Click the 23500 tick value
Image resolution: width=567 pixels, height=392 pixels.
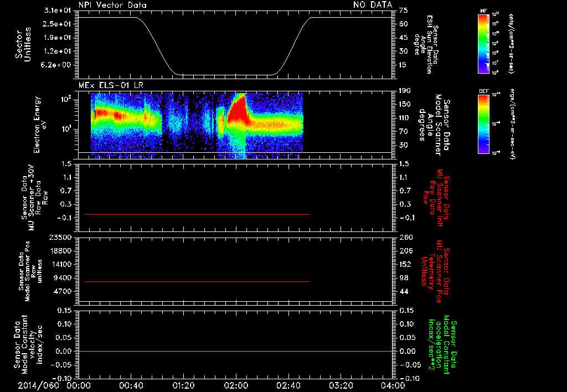pyautogui.click(x=60, y=237)
